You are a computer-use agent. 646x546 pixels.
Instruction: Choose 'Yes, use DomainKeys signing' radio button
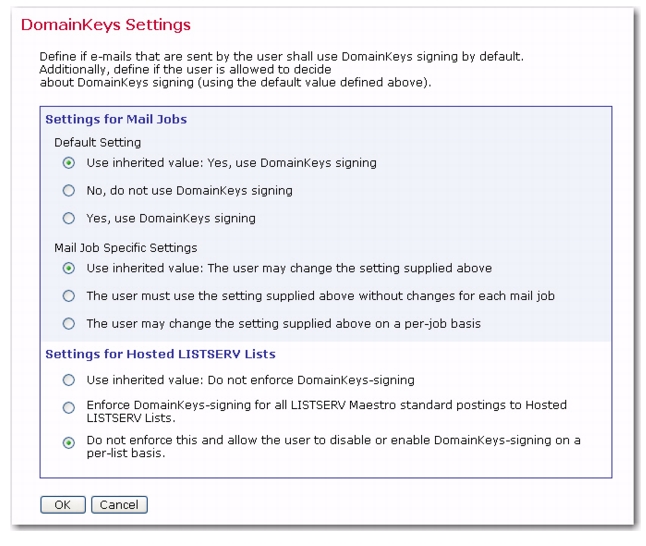pyautogui.click(x=69, y=218)
